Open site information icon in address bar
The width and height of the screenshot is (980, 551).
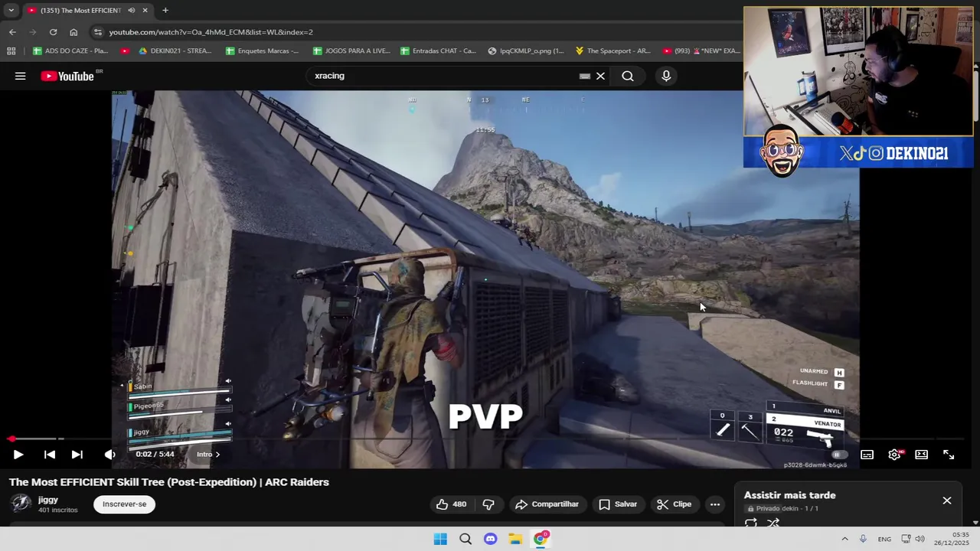tap(97, 32)
